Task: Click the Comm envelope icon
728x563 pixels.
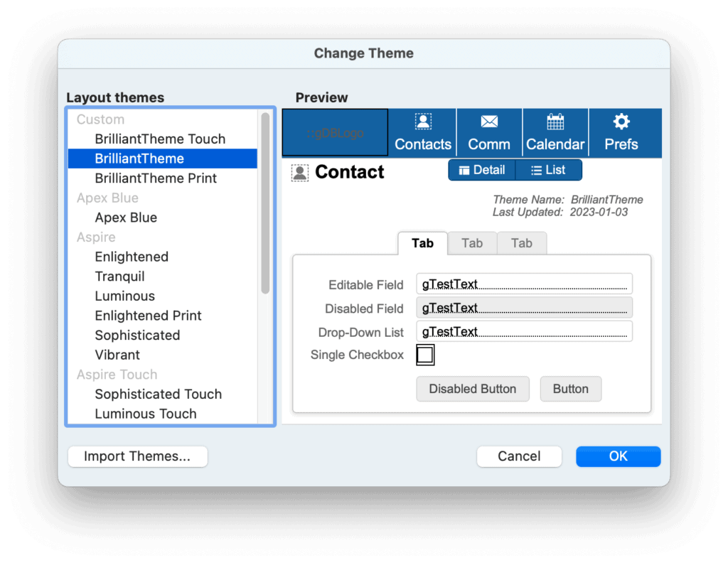Action: point(489,122)
